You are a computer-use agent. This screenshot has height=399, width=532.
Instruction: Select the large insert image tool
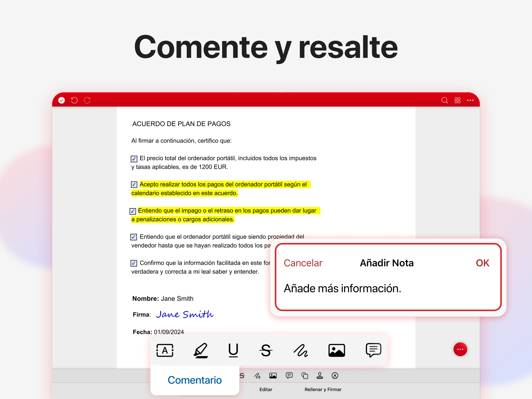coord(336,350)
